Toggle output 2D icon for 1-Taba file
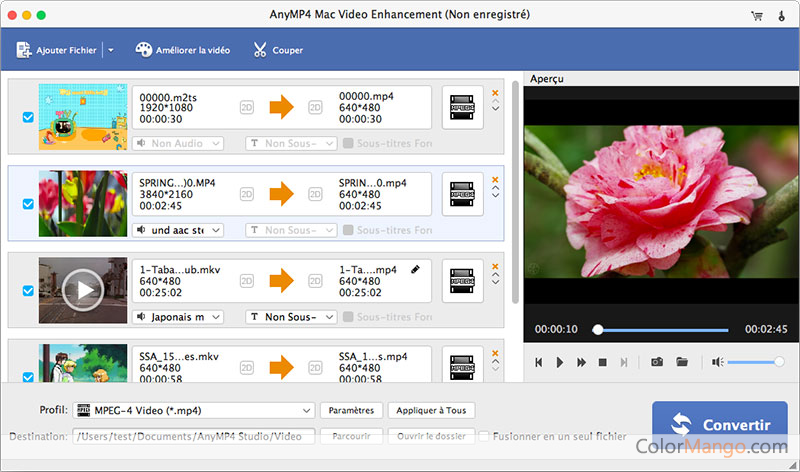The width and height of the screenshot is (800, 472). click(x=315, y=281)
